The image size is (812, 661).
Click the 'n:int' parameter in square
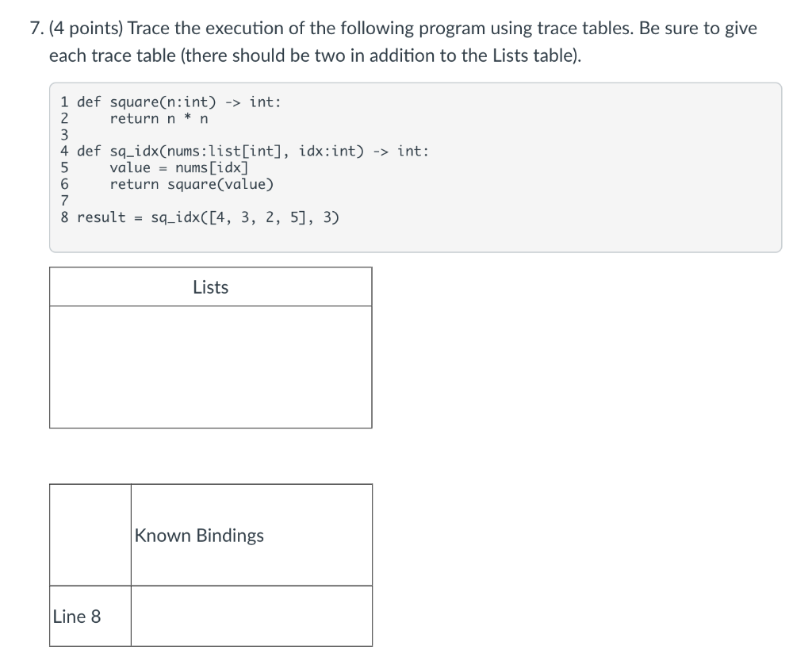coord(192,102)
